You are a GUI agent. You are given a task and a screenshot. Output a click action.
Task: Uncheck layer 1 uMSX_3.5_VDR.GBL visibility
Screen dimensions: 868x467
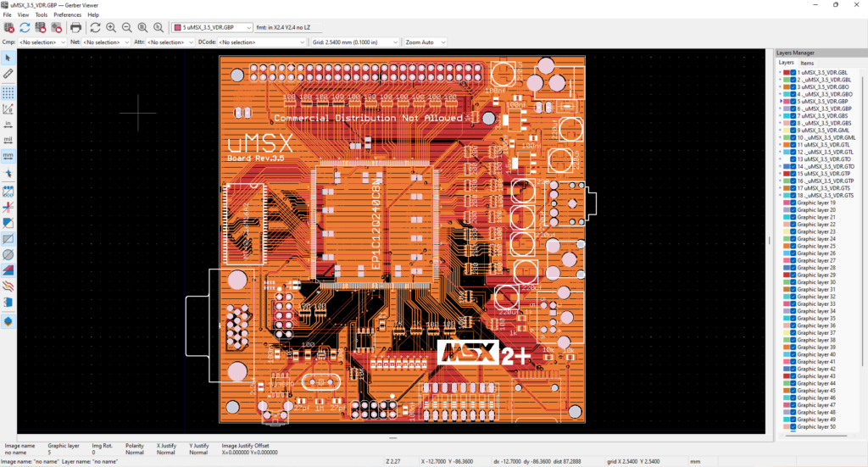click(x=793, y=73)
